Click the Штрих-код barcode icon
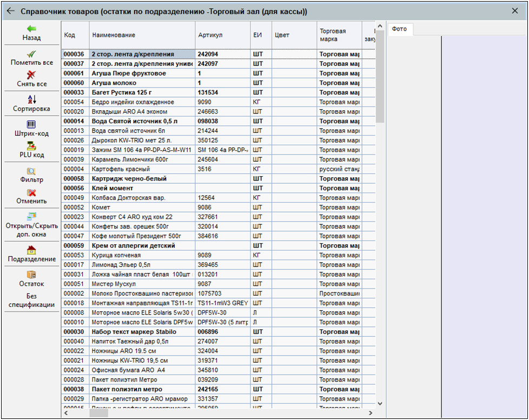The height and width of the screenshot is (420, 529). coord(31,124)
